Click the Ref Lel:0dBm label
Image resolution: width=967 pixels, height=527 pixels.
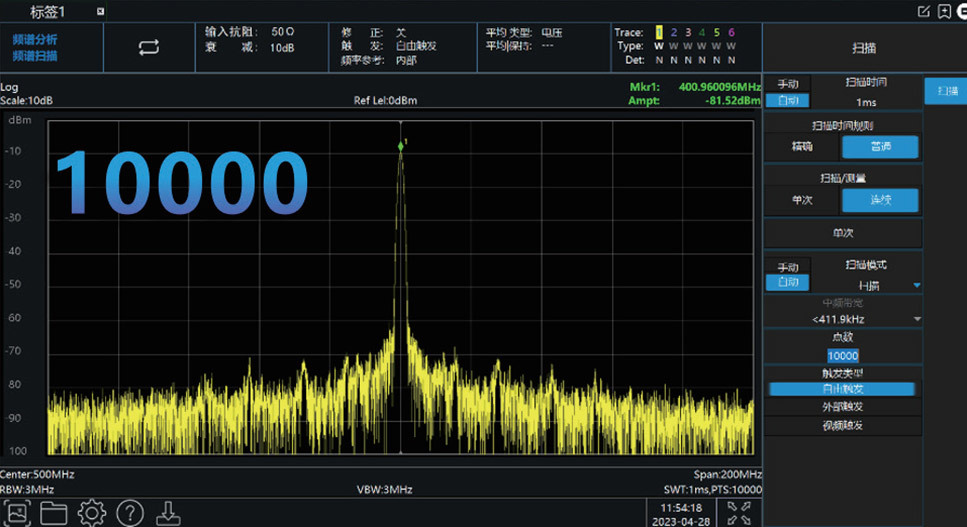point(385,100)
